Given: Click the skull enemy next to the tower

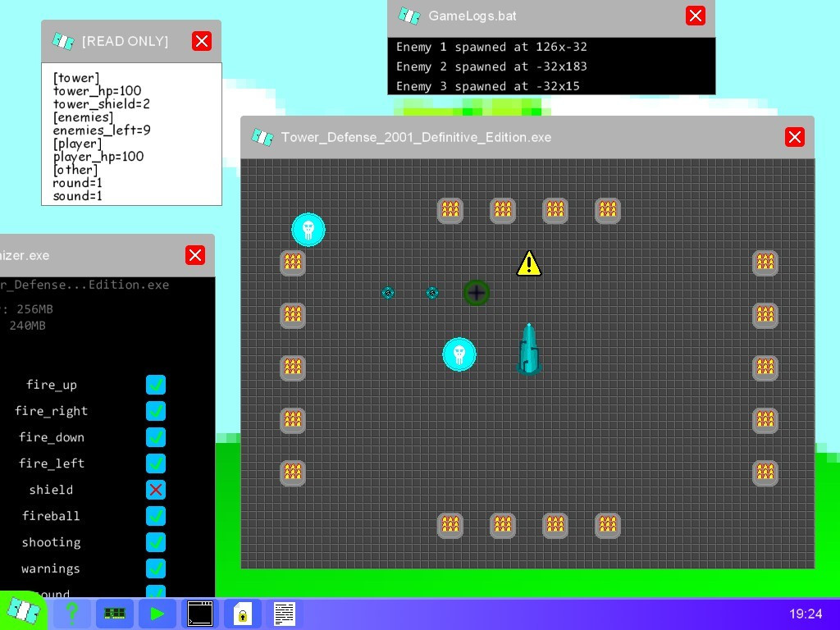Looking at the screenshot, I should click(459, 354).
